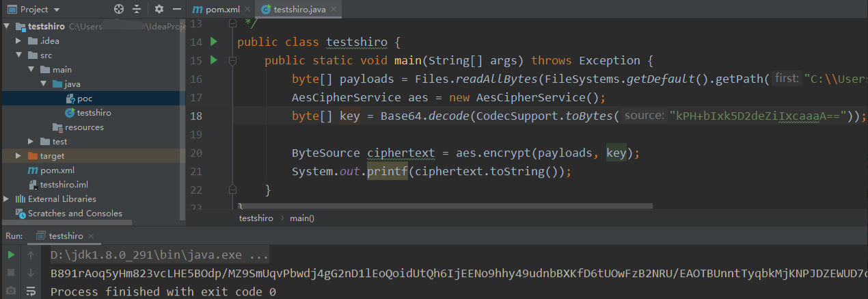
Task: Click the Scratches and Consoles icon
Action: click(20, 213)
